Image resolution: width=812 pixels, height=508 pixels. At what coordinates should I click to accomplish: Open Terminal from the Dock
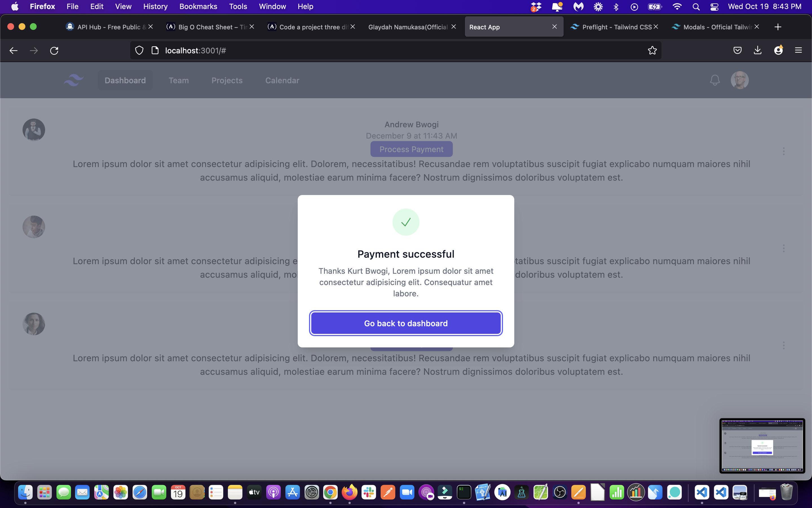(464, 492)
